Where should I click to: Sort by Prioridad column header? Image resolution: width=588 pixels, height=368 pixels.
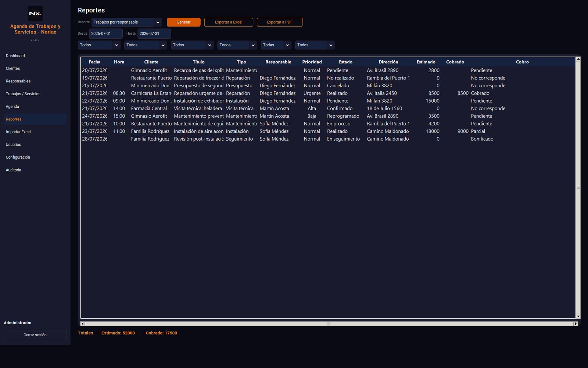(x=312, y=62)
